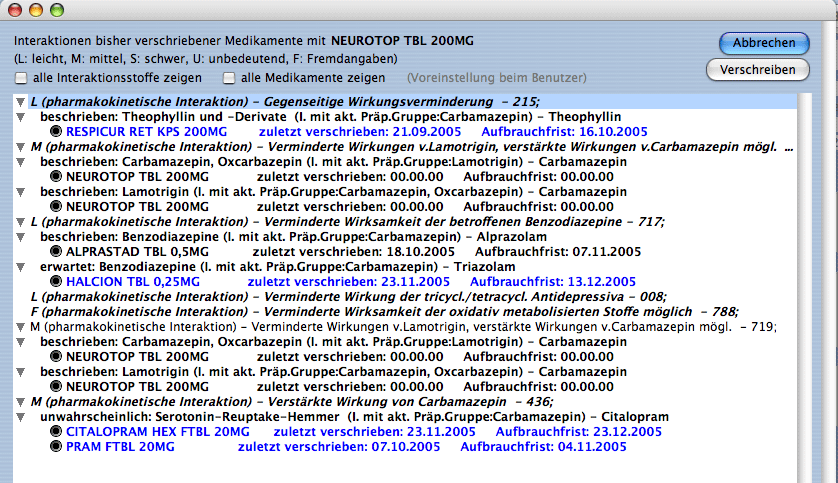Image resolution: width=838 pixels, height=483 pixels.
Task: Minimize the window with the yellow button
Action: tap(36, 10)
